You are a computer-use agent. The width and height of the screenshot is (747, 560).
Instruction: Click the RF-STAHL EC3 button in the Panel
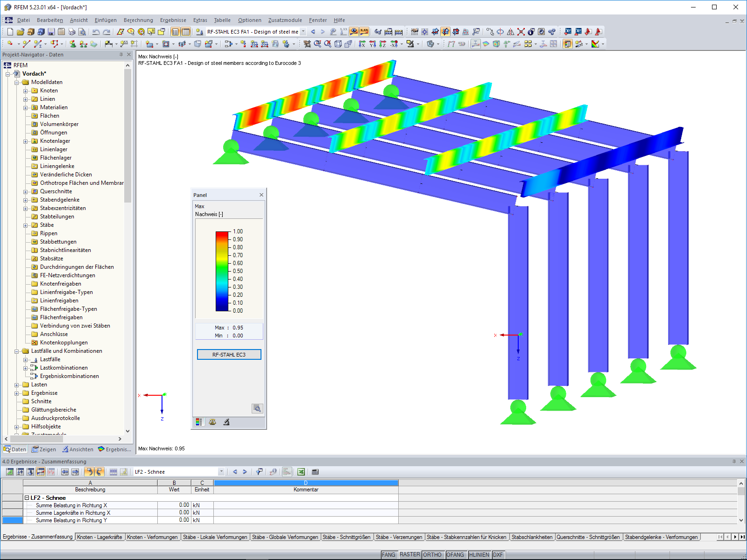point(229,354)
